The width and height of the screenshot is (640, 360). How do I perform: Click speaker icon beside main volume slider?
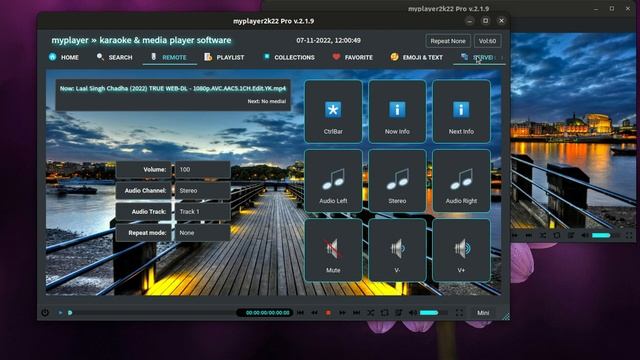[413, 313]
